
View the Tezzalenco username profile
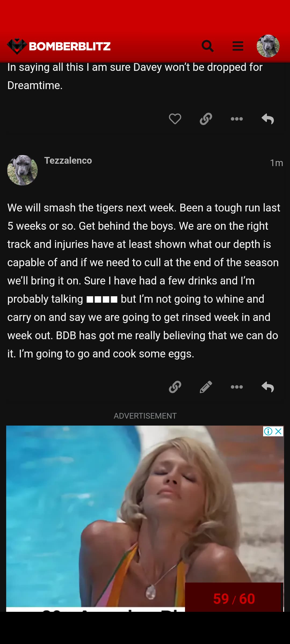(68, 160)
